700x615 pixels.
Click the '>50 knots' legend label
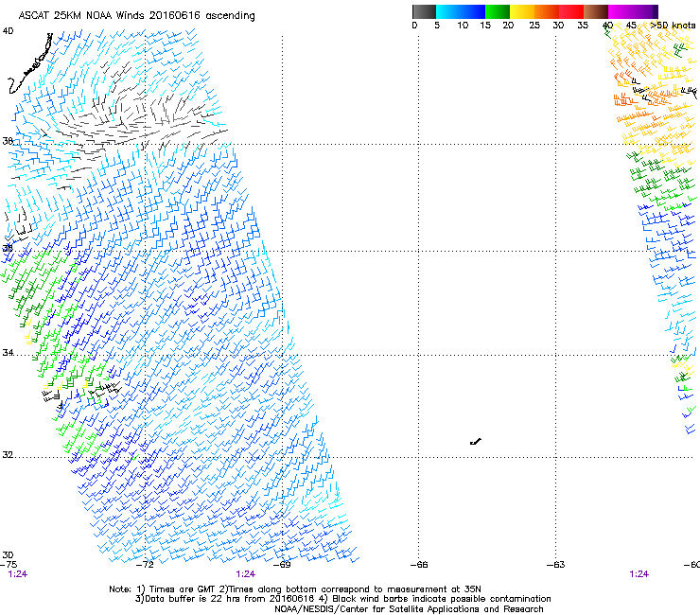click(x=673, y=26)
